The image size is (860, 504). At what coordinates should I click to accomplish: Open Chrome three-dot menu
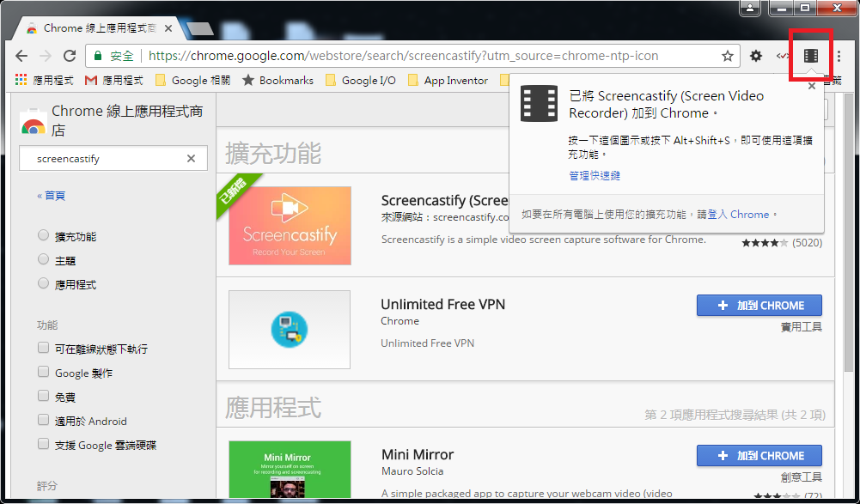[x=839, y=56]
